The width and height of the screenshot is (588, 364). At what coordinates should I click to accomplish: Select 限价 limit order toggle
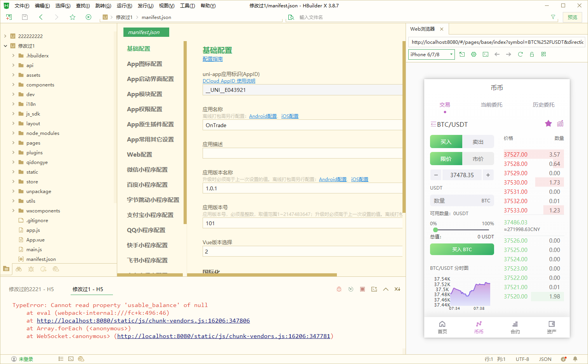click(x=446, y=159)
